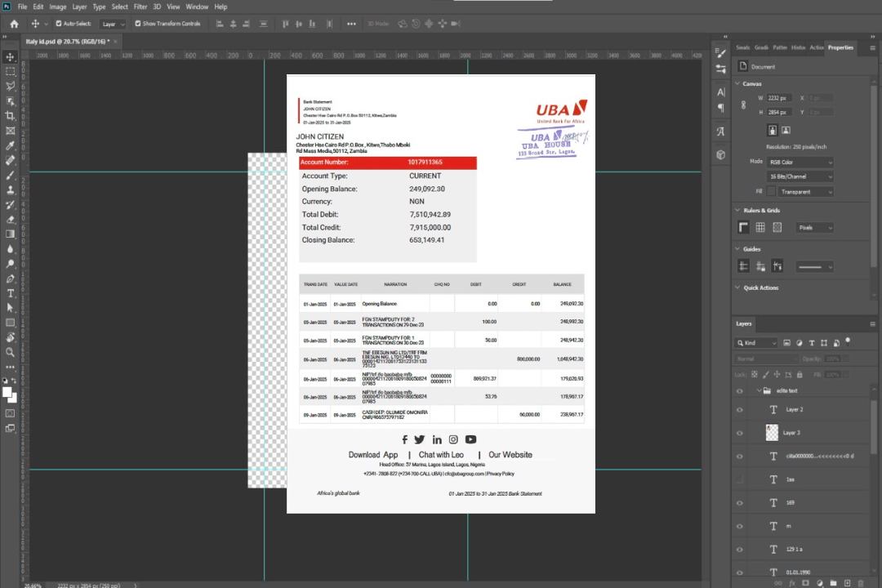The image size is (882, 588).
Task: Toggle the ruler button in Rulers & Grids
Action: [x=744, y=227]
